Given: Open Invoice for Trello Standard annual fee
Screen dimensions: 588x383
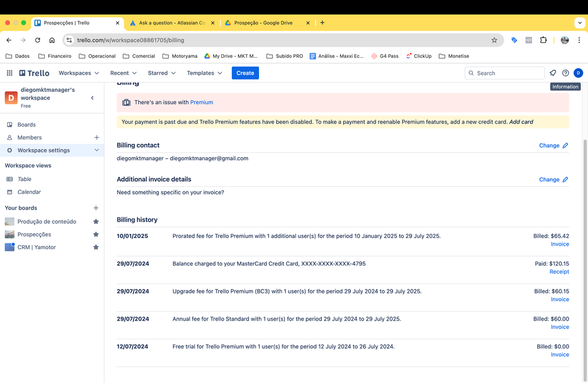Looking at the screenshot, I should point(560,327).
